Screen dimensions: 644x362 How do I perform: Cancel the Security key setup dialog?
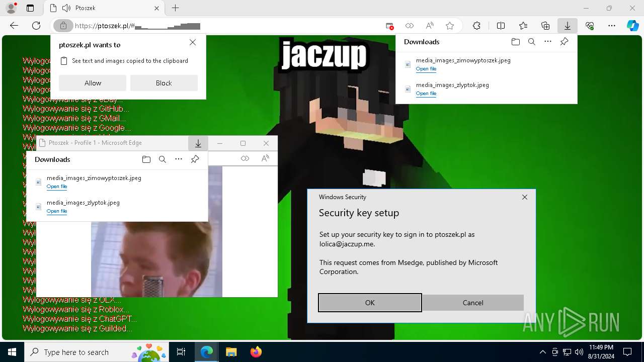click(473, 303)
